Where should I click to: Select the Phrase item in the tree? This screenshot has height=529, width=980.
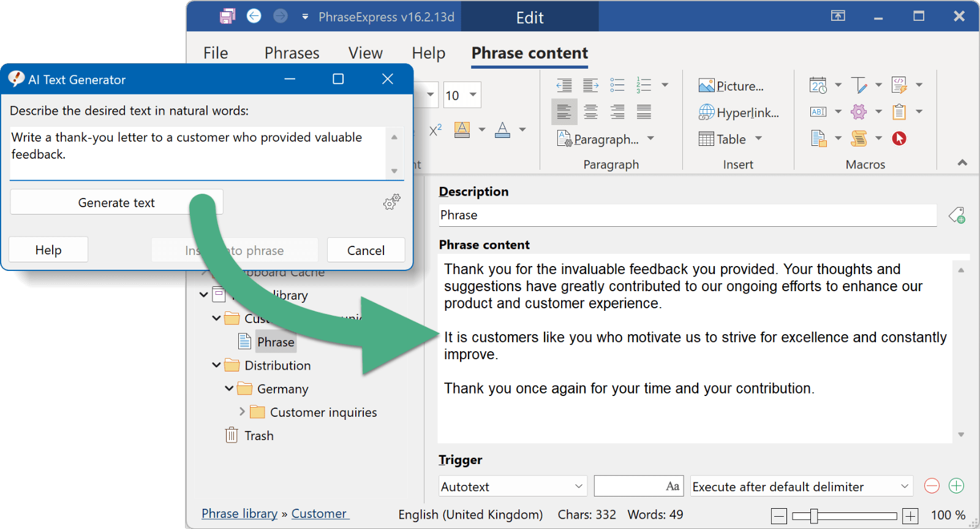[276, 342]
